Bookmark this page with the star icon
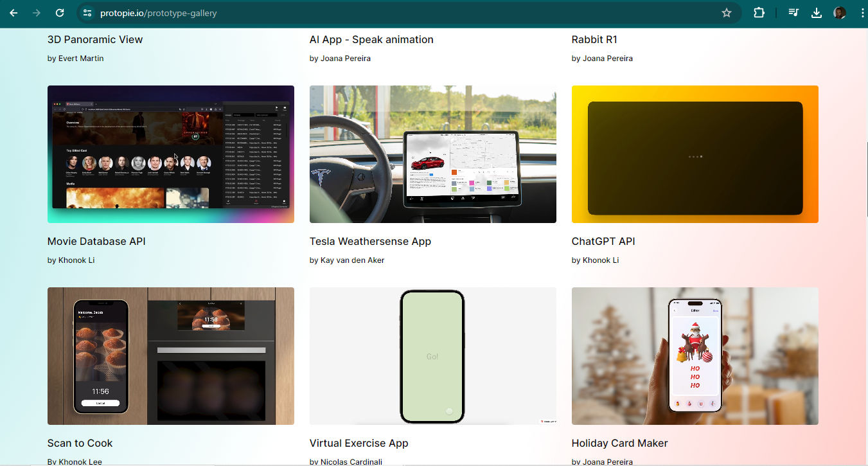The height and width of the screenshot is (466, 868). point(727,12)
